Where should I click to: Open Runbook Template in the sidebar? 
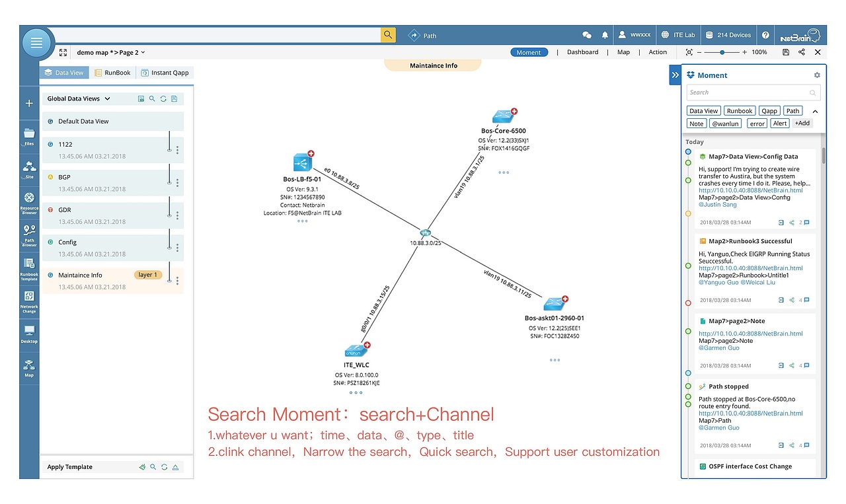pyautogui.click(x=29, y=269)
